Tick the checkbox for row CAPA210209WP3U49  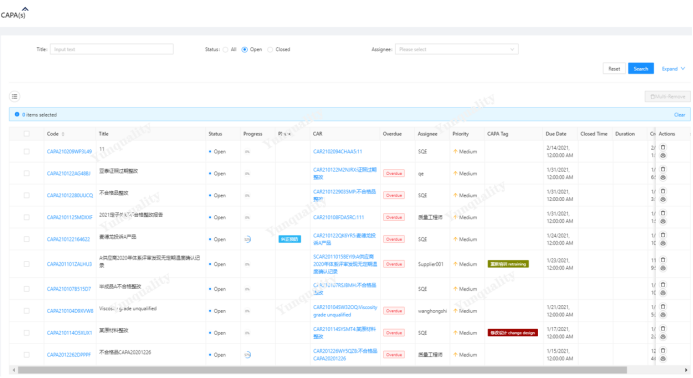coord(27,152)
